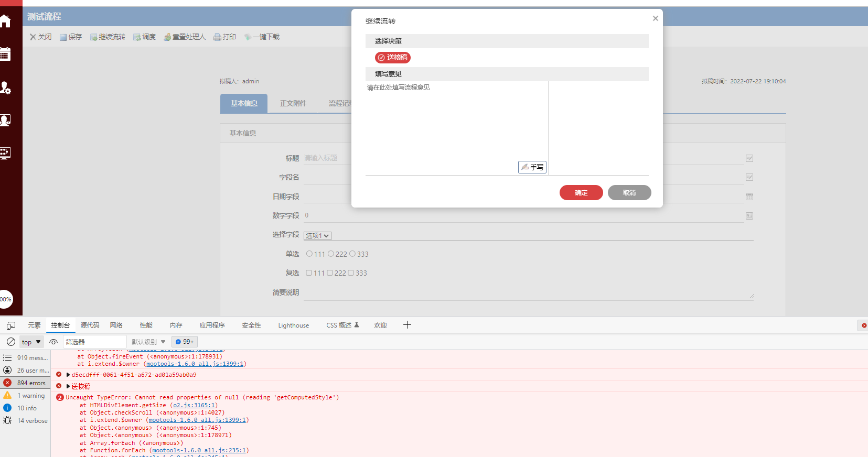Switch to the 正文附件 tab
The height and width of the screenshot is (457, 868).
(x=293, y=103)
